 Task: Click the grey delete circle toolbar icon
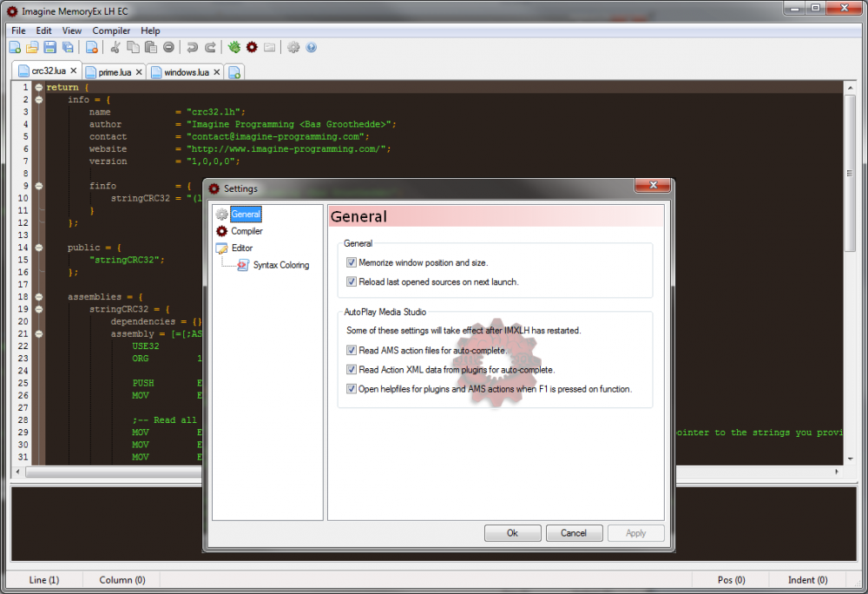(x=169, y=48)
